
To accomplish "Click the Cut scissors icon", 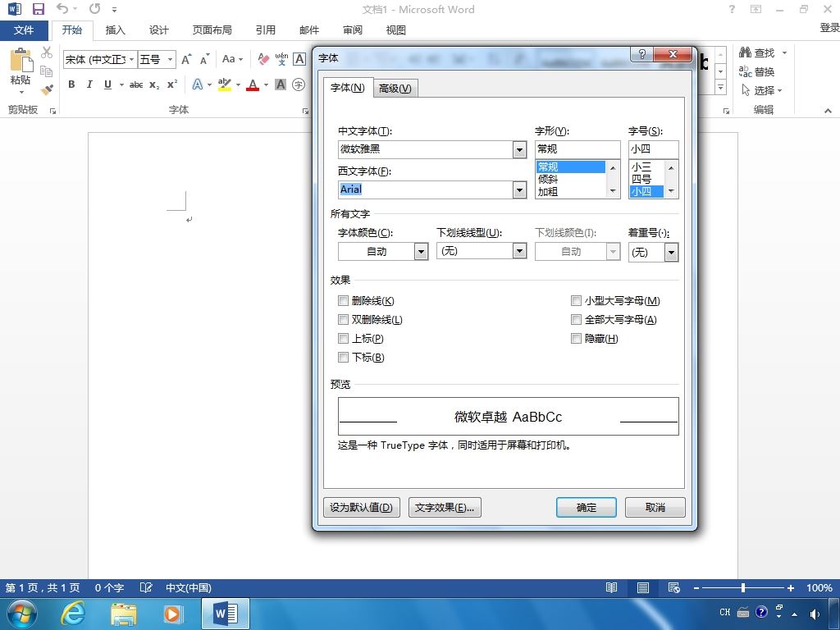I will 47,52.
